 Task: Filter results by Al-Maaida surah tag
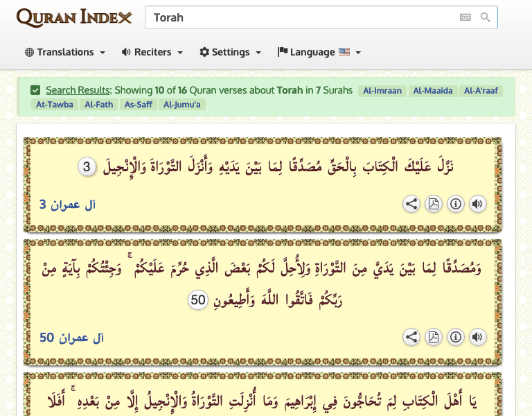(433, 91)
